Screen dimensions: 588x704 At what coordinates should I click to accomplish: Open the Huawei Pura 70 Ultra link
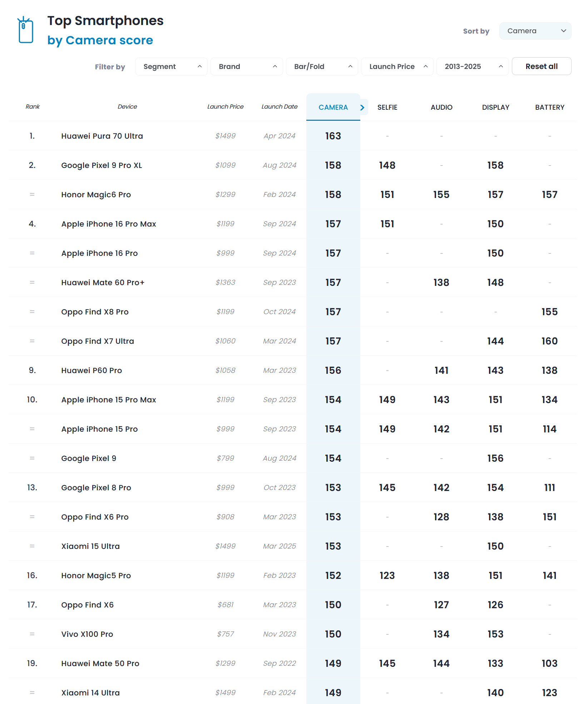(102, 136)
